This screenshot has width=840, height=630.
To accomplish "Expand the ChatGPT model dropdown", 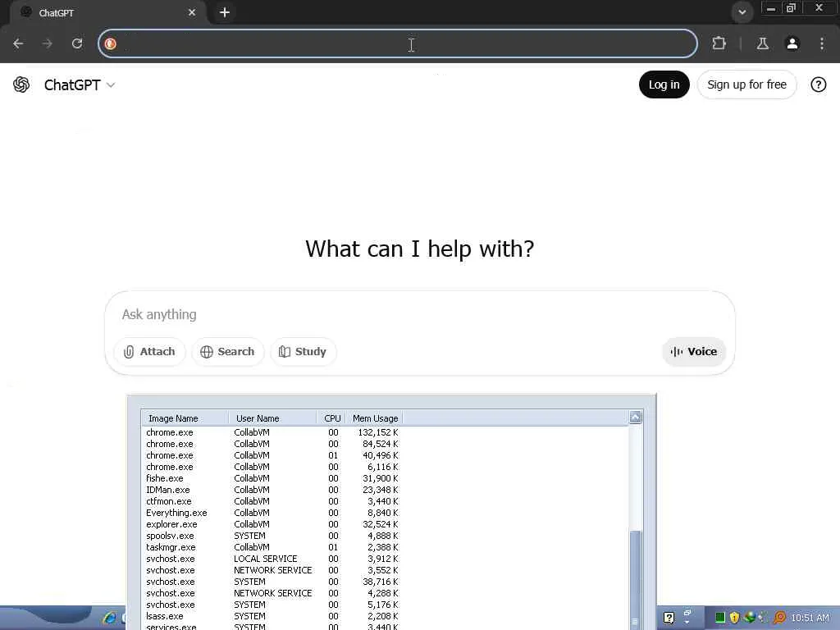I will click(x=80, y=85).
